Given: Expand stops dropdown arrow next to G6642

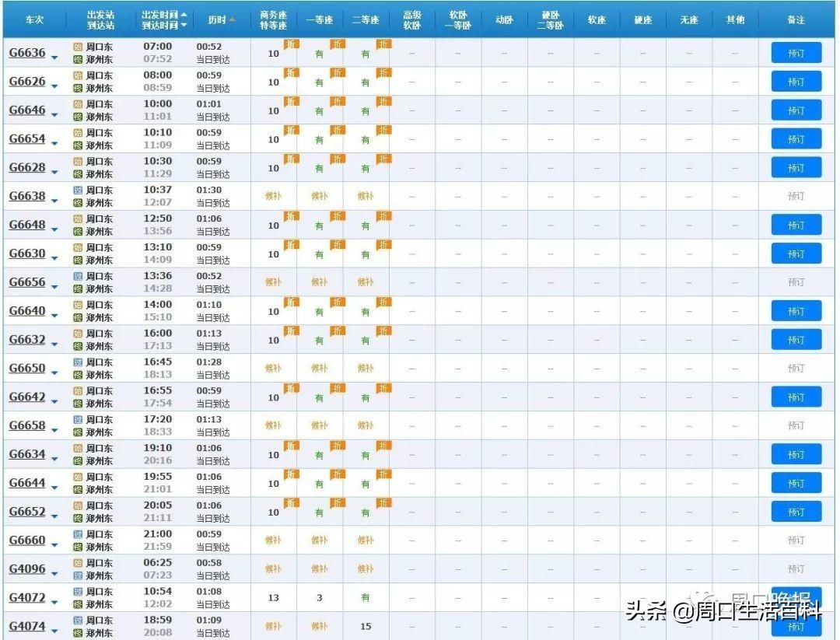Looking at the screenshot, I should click(x=54, y=401).
